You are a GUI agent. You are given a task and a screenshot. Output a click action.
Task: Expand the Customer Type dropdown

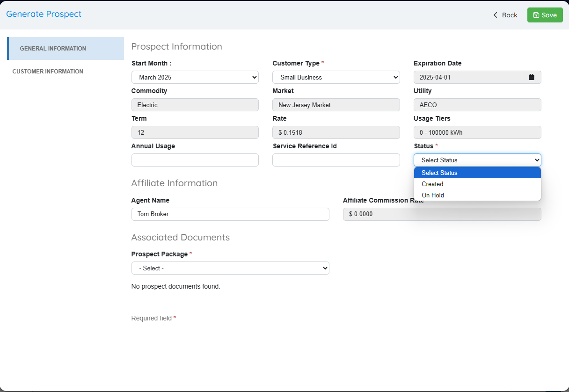click(x=336, y=77)
